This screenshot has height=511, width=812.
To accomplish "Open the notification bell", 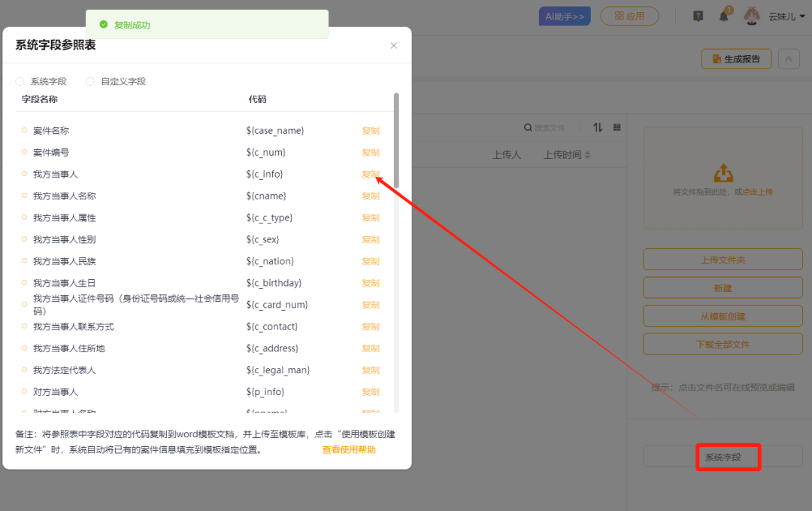I will click(724, 16).
